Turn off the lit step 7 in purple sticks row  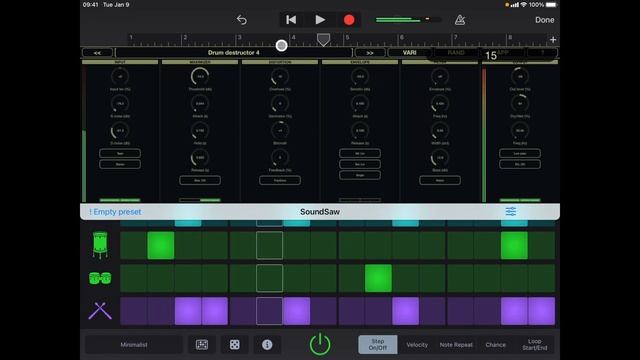pyautogui.click(x=297, y=311)
